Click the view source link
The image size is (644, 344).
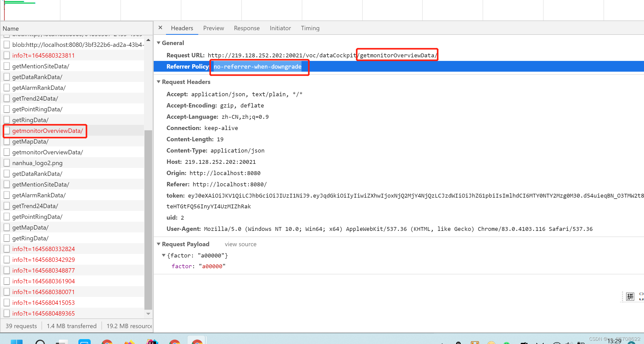click(x=240, y=244)
